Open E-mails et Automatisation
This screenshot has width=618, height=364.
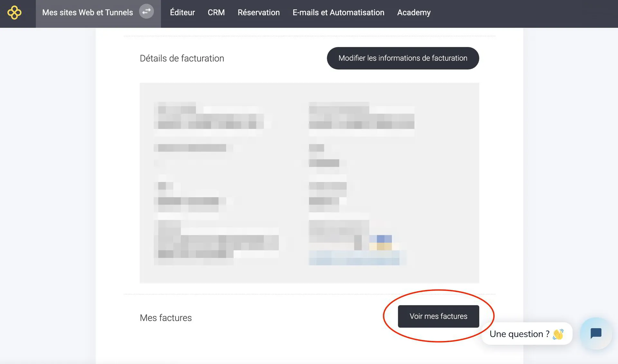pyautogui.click(x=338, y=13)
